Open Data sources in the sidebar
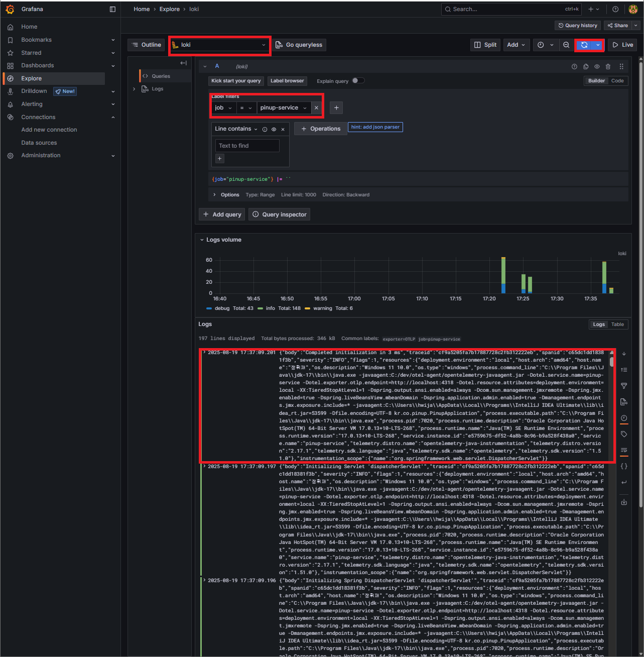The image size is (644, 657). click(x=39, y=143)
